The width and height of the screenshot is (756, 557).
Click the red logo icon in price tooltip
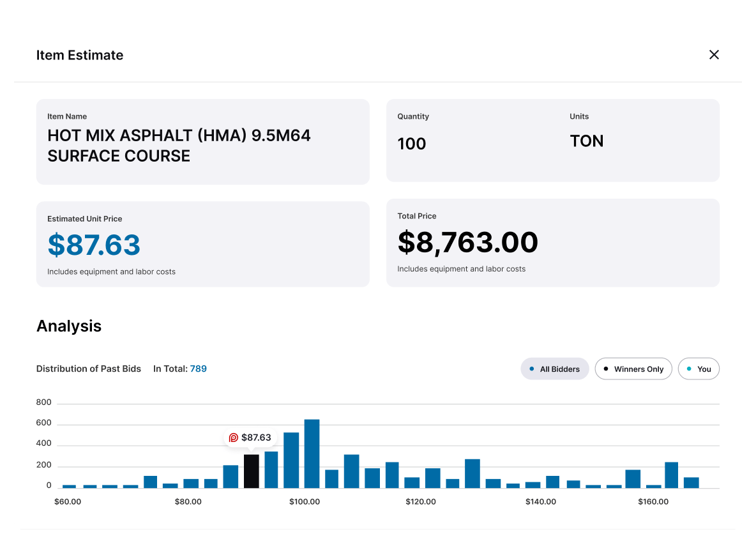[x=234, y=438]
